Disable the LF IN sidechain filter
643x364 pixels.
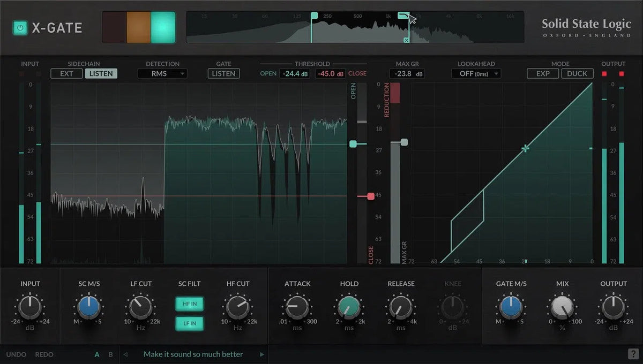tap(190, 323)
